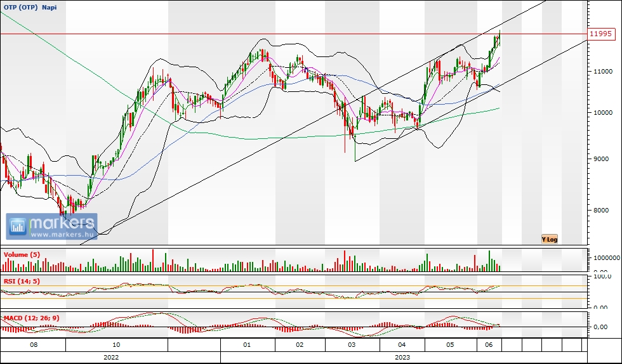Click the red 11995 price label
Image resolution: width=622 pixels, height=364 pixels.
click(x=600, y=34)
